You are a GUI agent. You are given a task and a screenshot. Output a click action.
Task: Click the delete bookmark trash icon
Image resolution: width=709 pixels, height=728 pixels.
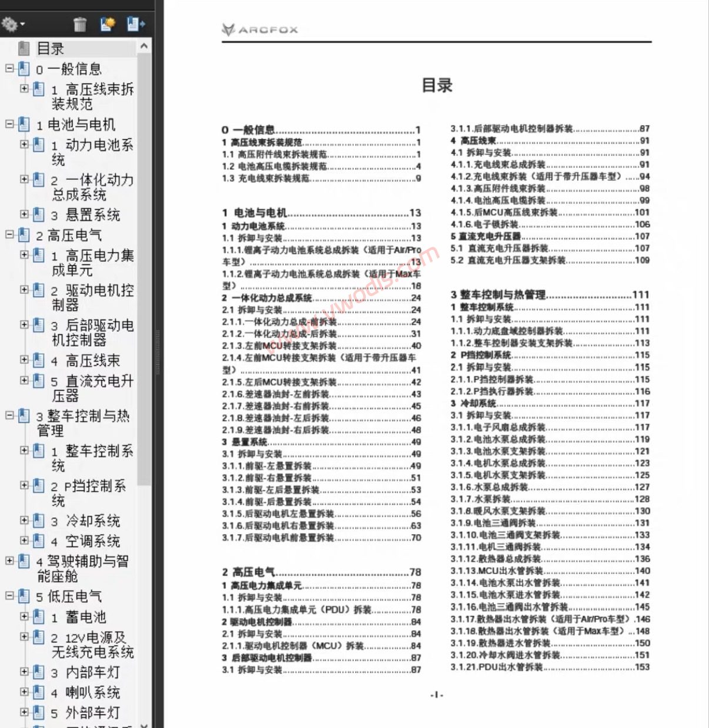point(80,24)
